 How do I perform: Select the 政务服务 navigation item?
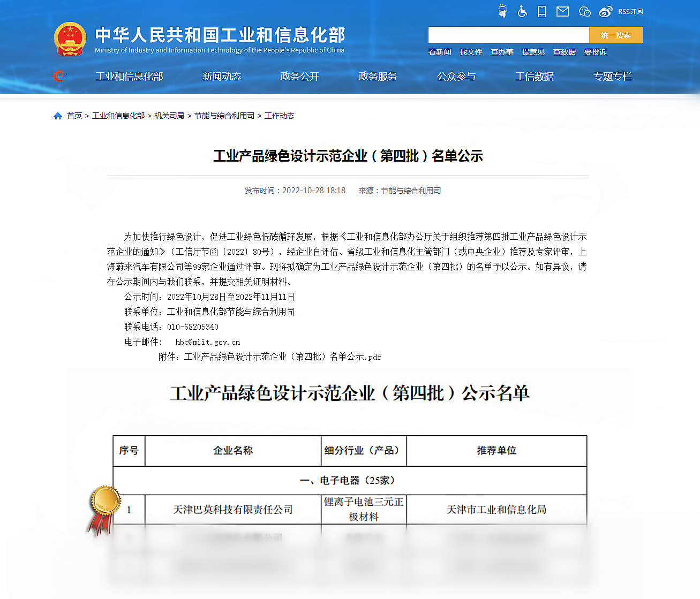pyautogui.click(x=378, y=77)
